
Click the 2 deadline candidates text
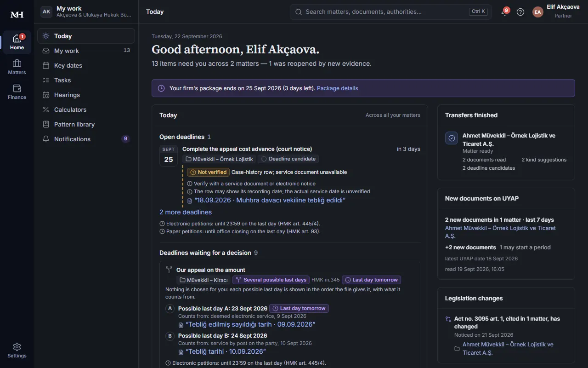[x=489, y=168]
